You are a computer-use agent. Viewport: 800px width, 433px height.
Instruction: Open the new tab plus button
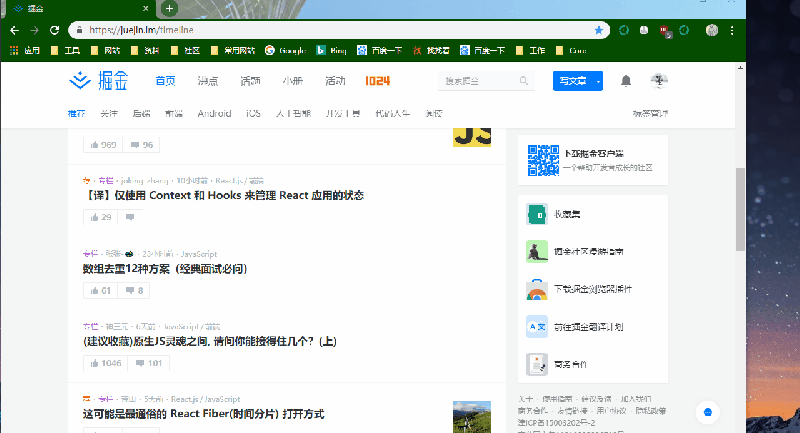click(169, 8)
